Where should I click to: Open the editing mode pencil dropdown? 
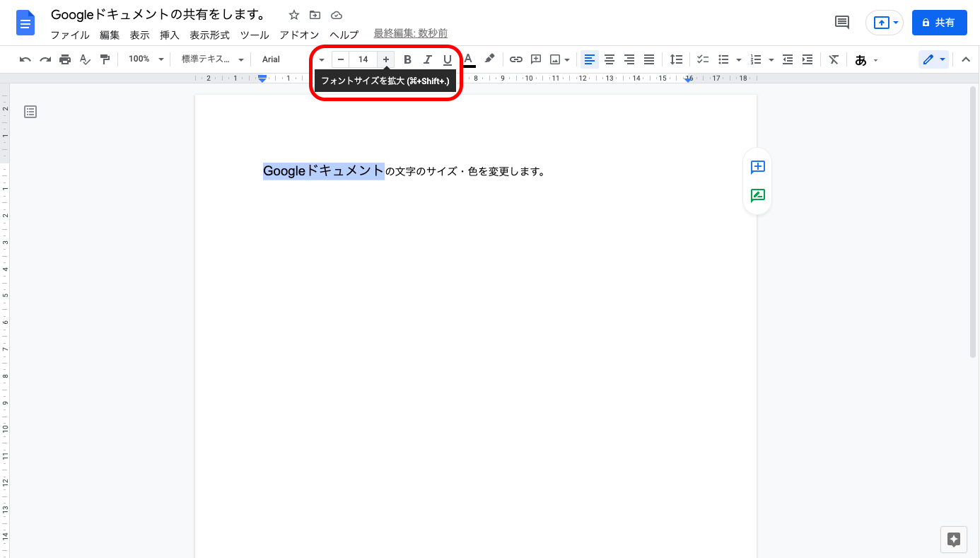pyautogui.click(x=934, y=59)
